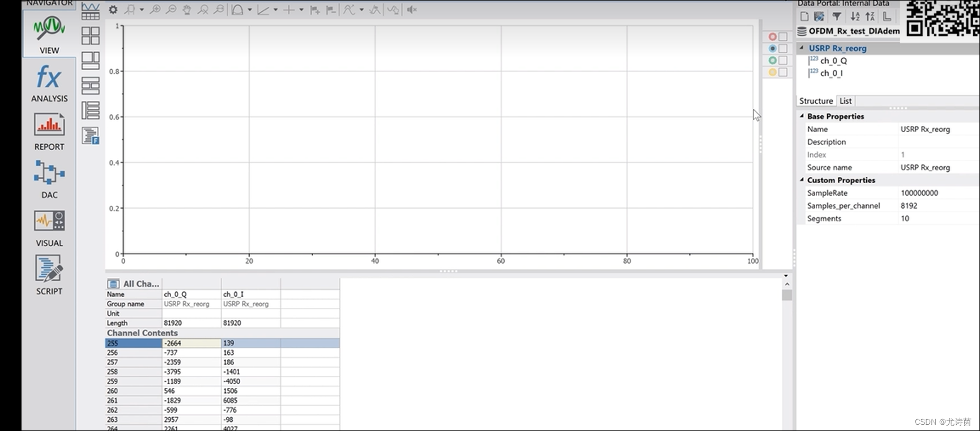
Task: Click the All Channels table icon
Action: (x=113, y=284)
